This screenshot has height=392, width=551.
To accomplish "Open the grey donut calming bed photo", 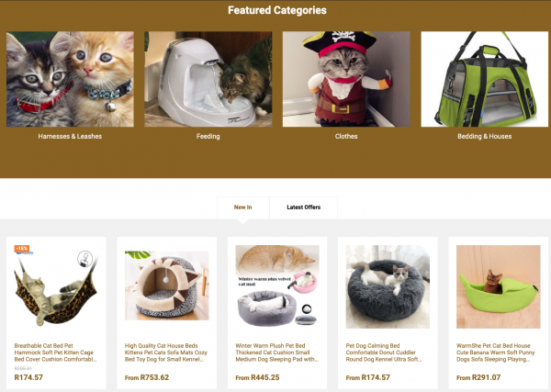I will click(x=388, y=287).
